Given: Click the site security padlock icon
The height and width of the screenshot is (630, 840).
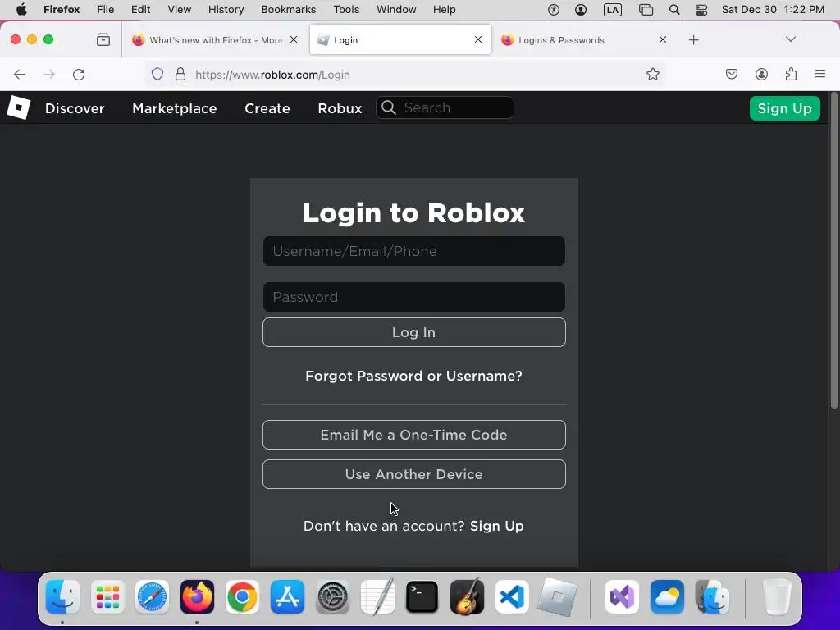Looking at the screenshot, I should tap(180, 75).
